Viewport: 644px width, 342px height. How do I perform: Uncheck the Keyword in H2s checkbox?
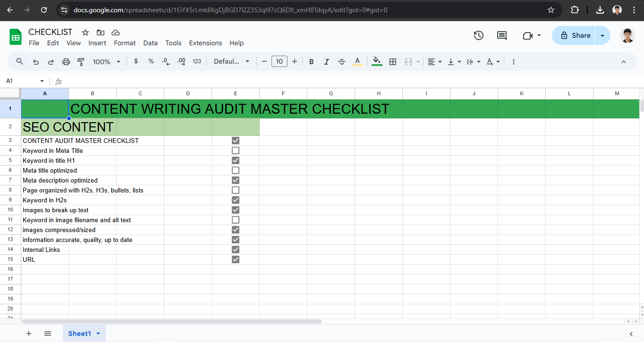[236, 200]
